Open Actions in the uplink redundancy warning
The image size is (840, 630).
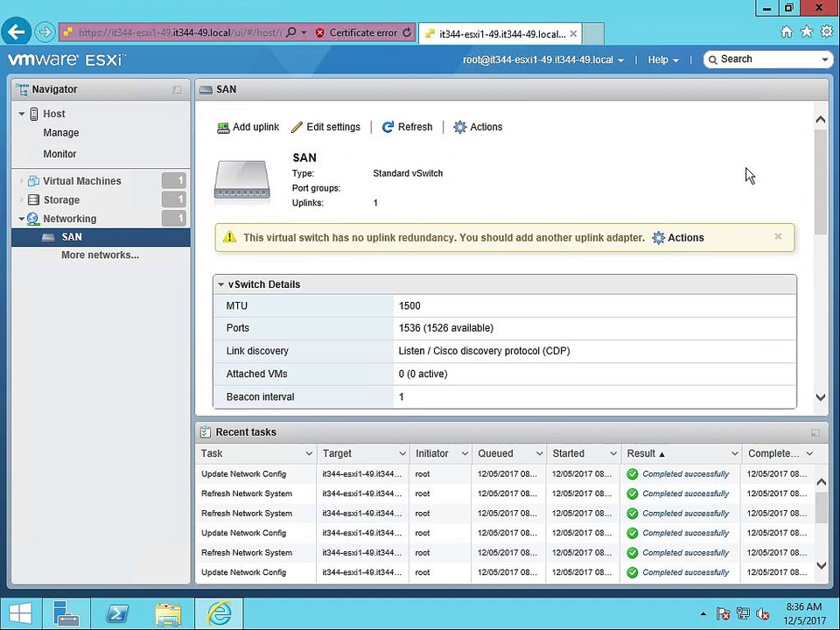(678, 238)
